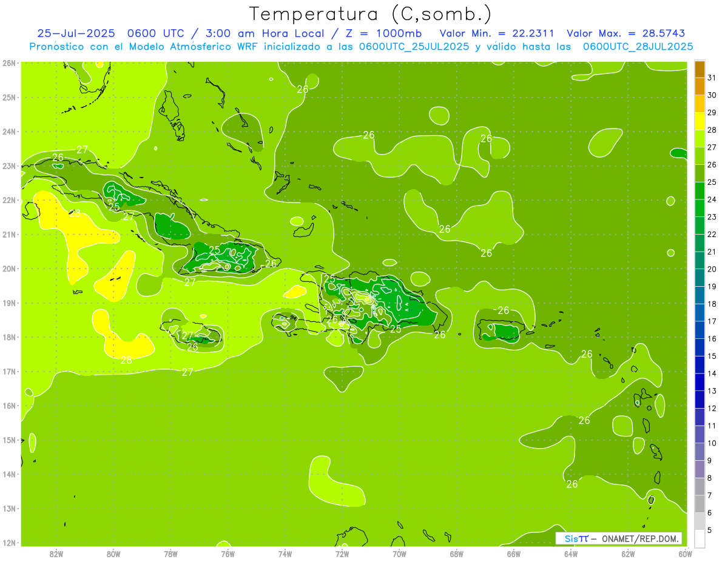Click the title 'Temperatura (C,somb.)'
The width and height of the screenshot is (728, 562).
[370, 13]
